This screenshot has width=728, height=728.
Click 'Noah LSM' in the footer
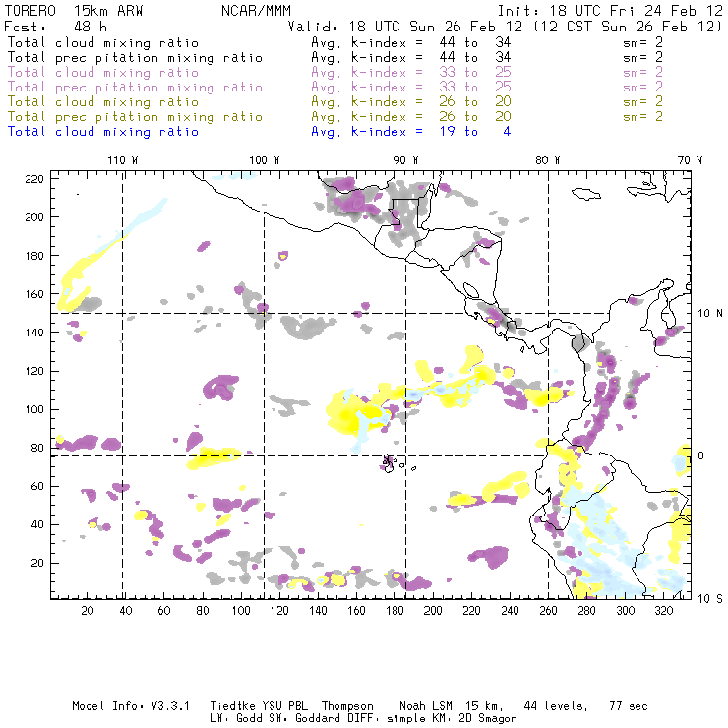[426, 706]
